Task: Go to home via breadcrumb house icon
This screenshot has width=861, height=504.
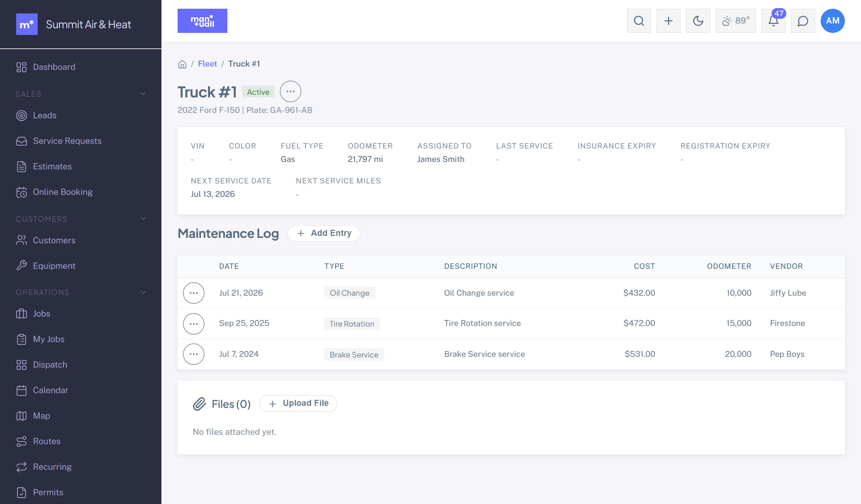Action: (182, 64)
